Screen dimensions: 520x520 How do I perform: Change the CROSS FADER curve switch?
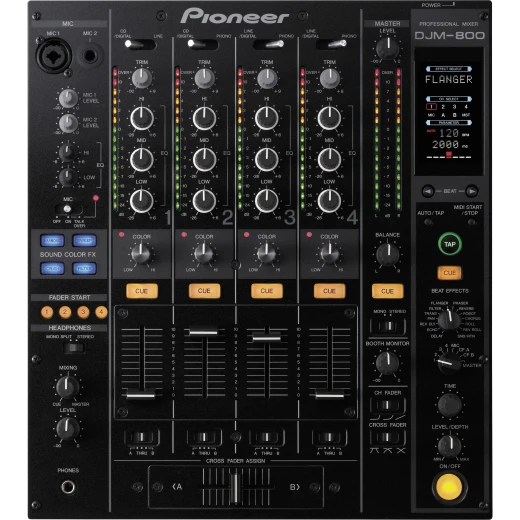[x=387, y=437]
